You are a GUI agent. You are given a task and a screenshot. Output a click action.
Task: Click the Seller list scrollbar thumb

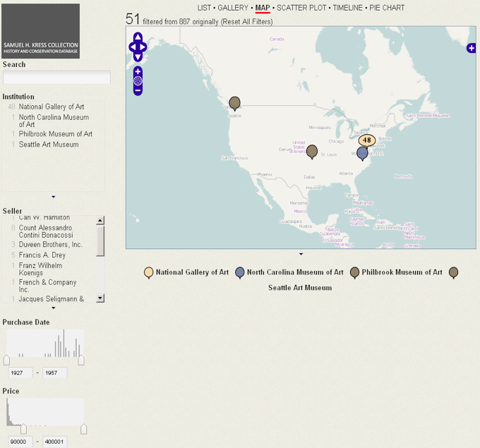100,241
